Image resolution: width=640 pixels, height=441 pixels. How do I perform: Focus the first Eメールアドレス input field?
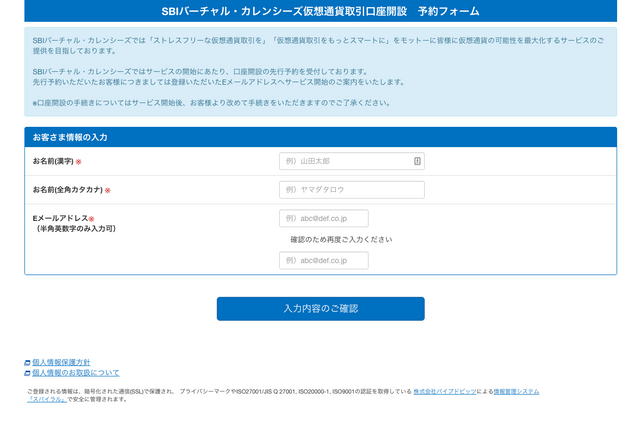[324, 218]
